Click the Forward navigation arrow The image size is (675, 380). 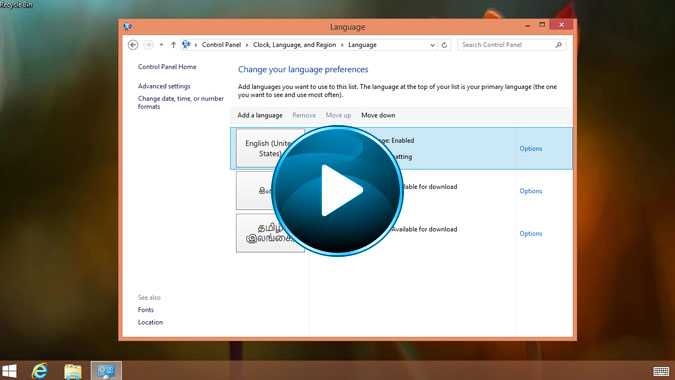click(148, 45)
